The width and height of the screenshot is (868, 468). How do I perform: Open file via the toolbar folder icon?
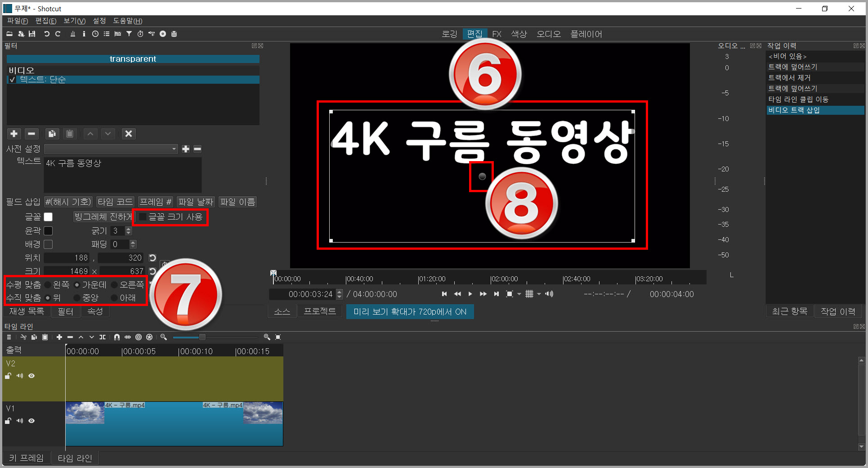[x=9, y=34]
